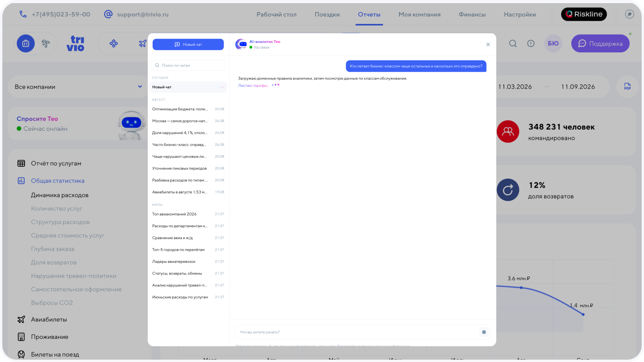The height and width of the screenshot is (362, 644).
Task: Open chat Уточнение пиковых периодов
Action: point(188,169)
